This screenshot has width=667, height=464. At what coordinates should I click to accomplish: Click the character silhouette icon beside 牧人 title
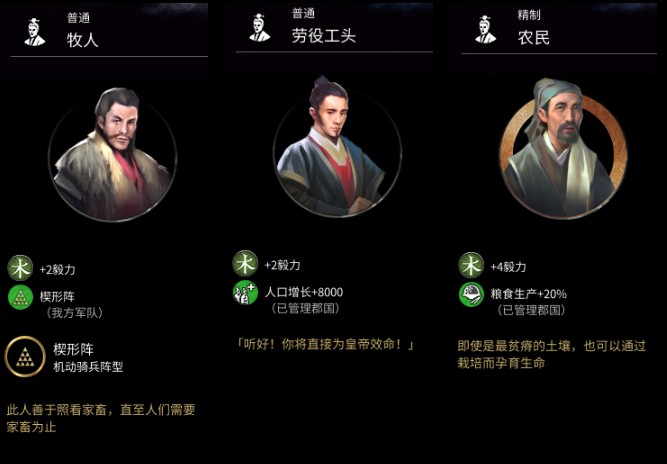(34, 32)
